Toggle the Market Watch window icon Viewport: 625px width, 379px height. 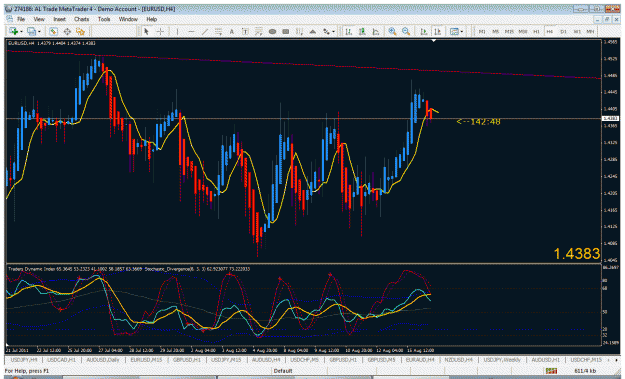coord(53,31)
